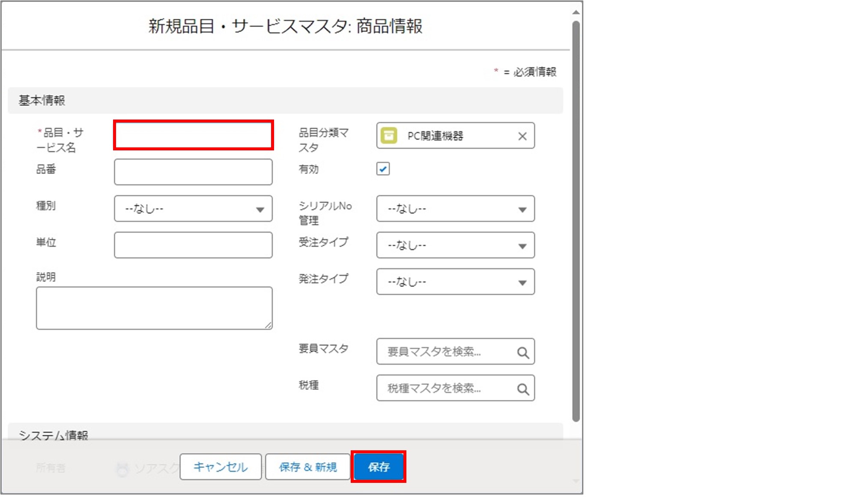Click the 基本情報 section header
This screenshot has height=497, width=868.
pyautogui.click(x=285, y=101)
